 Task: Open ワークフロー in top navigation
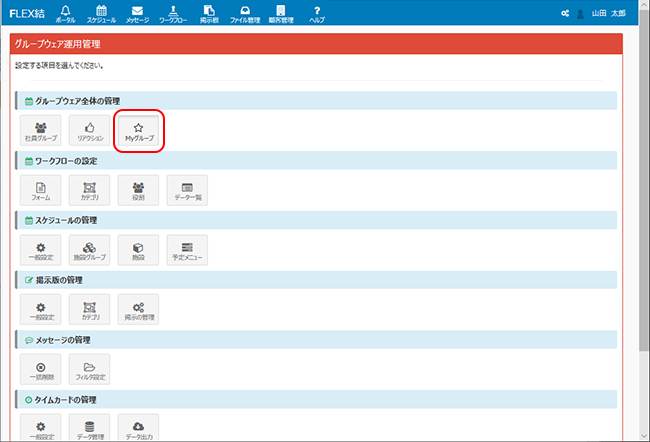173,14
